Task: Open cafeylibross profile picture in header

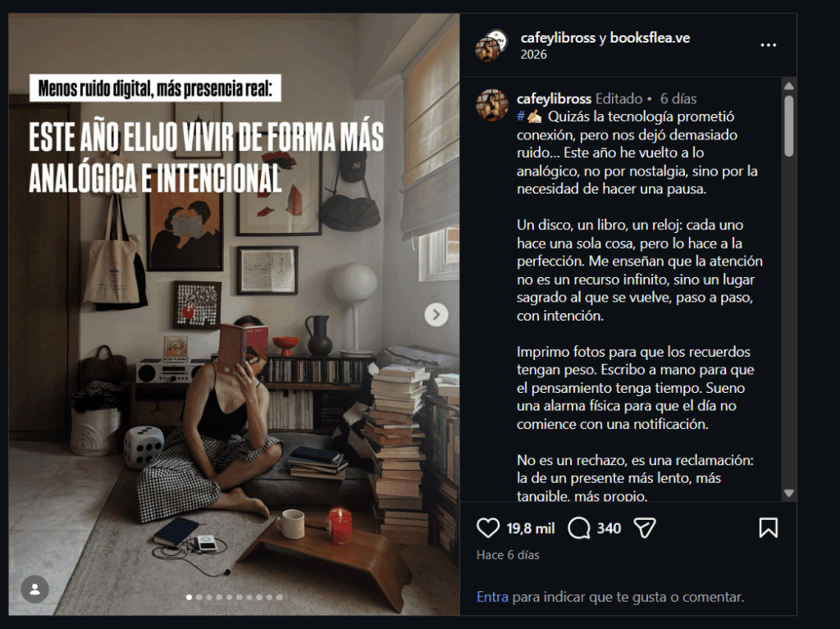Action: point(491,46)
